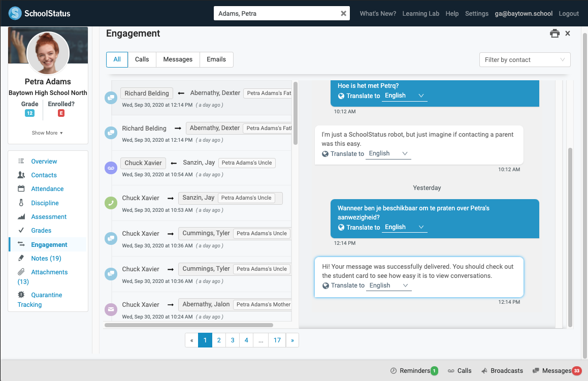Click the Messages 33 notification badge
588x381 pixels.
(577, 371)
